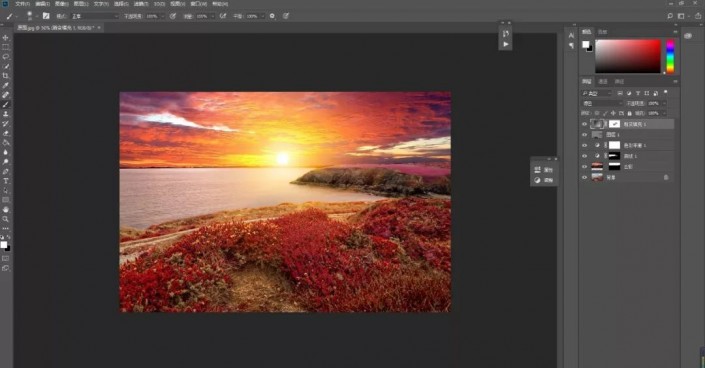Viewport: 705px width, 368px height.
Task: Open the Libraries cloud panel icon
Action: (688, 36)
